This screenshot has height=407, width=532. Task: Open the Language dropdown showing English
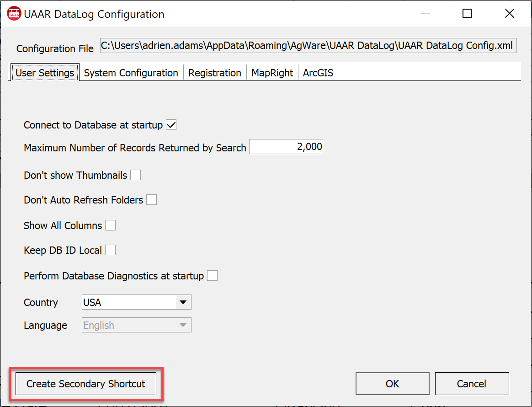(136, 325)
